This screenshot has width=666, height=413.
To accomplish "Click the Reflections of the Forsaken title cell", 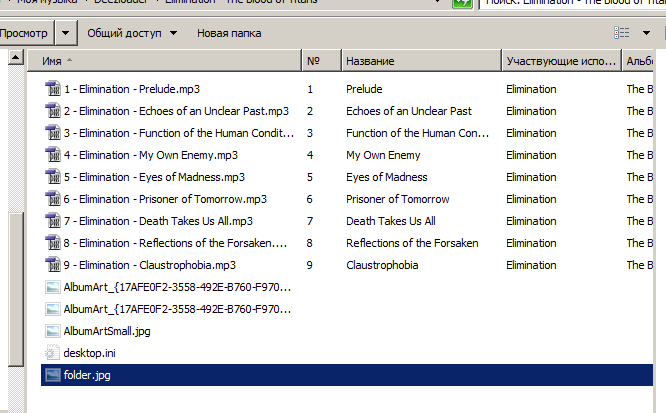I will [412, 244].
